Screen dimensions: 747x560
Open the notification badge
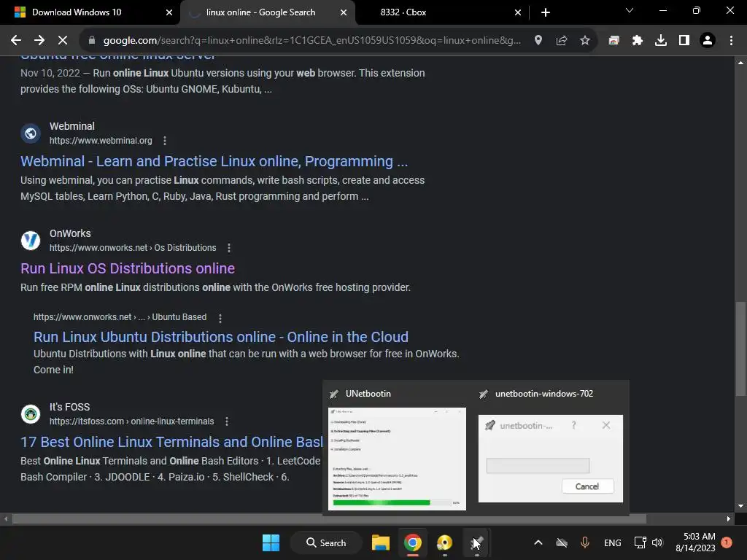[727, 542]
